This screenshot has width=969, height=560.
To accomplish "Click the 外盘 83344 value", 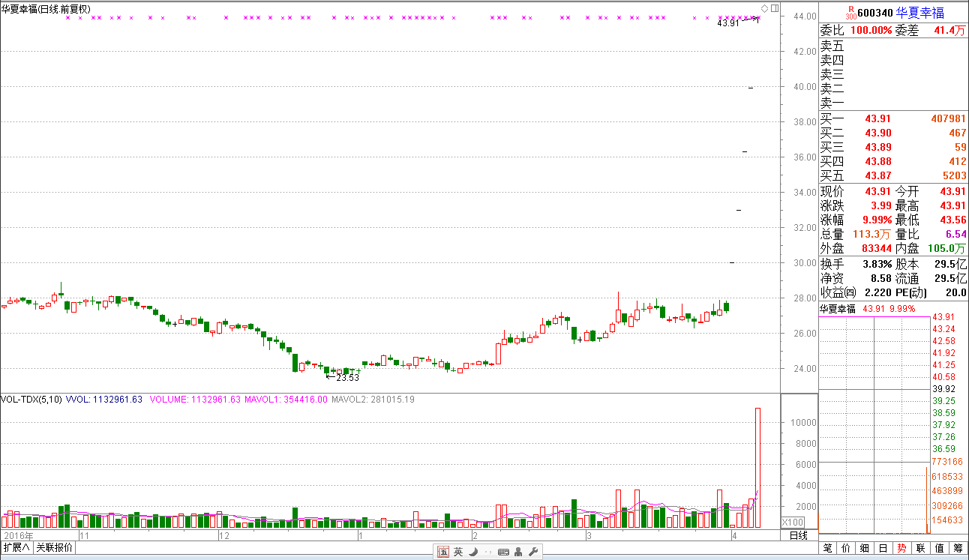I will tap(877, 248).
